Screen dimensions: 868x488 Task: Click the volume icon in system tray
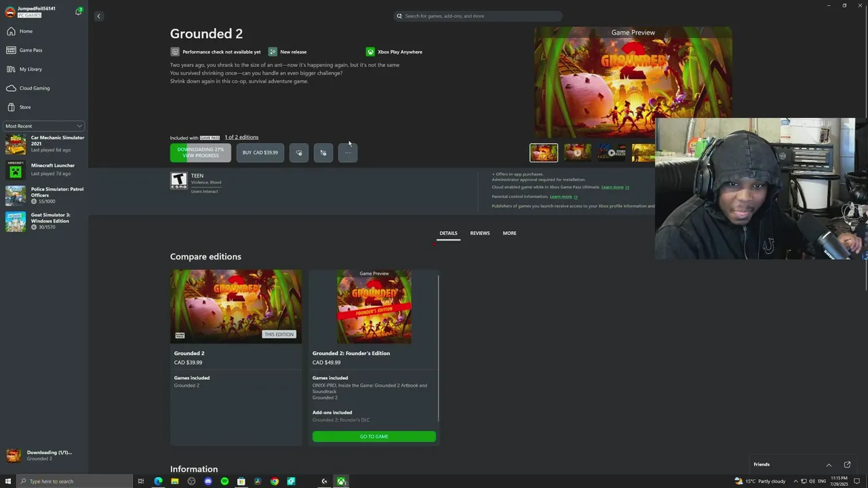pos(812,481)
